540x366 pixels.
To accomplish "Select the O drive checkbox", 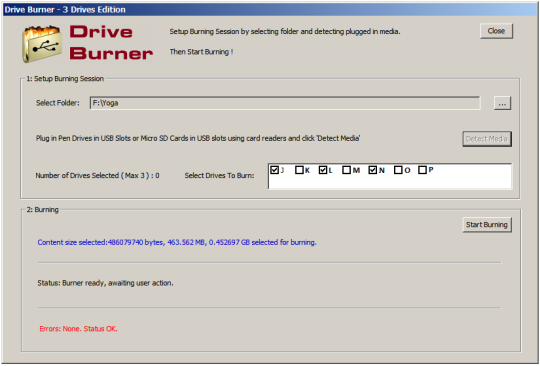I will (398, 170).
